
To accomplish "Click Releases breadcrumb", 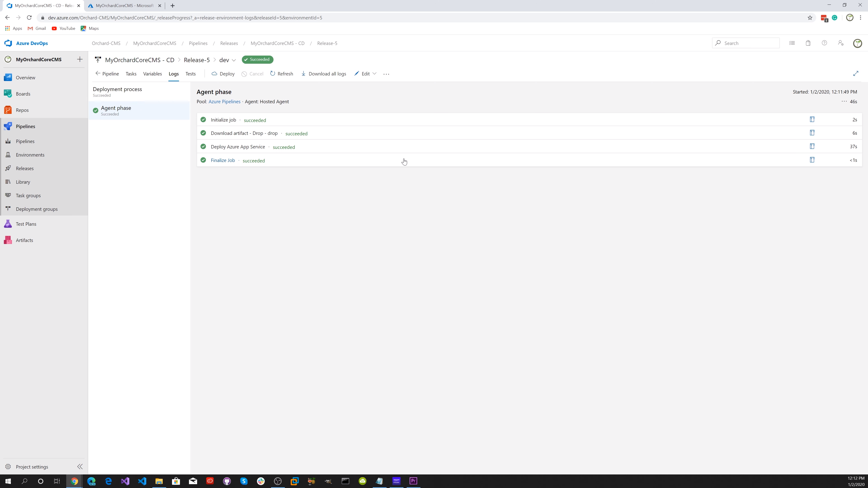I will pyautogui.click(x=229, y=43).
